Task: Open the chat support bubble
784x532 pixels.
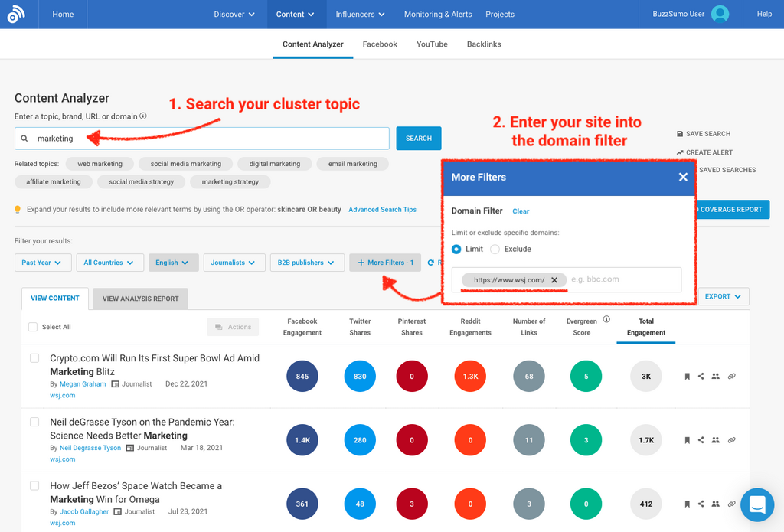Action: (756, 504)
